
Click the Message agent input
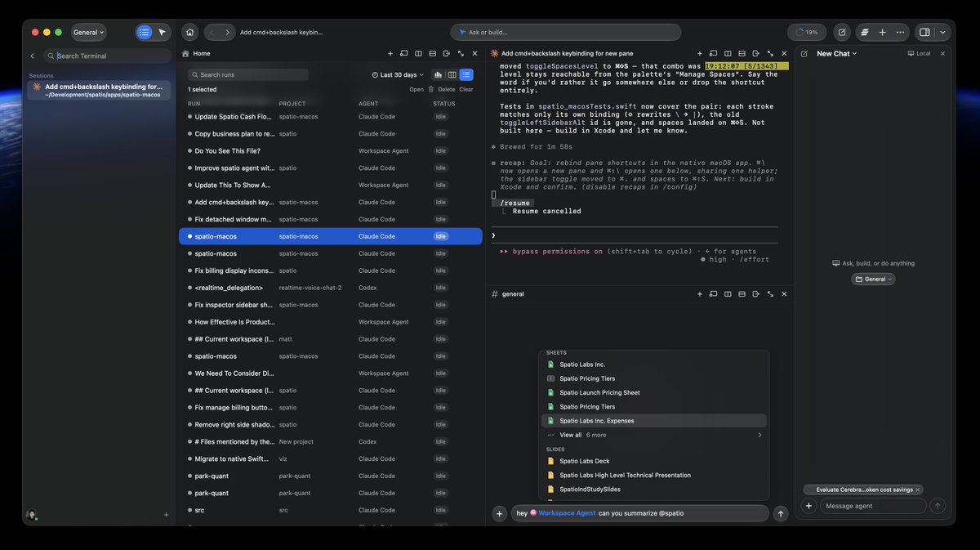pos(873,506)
